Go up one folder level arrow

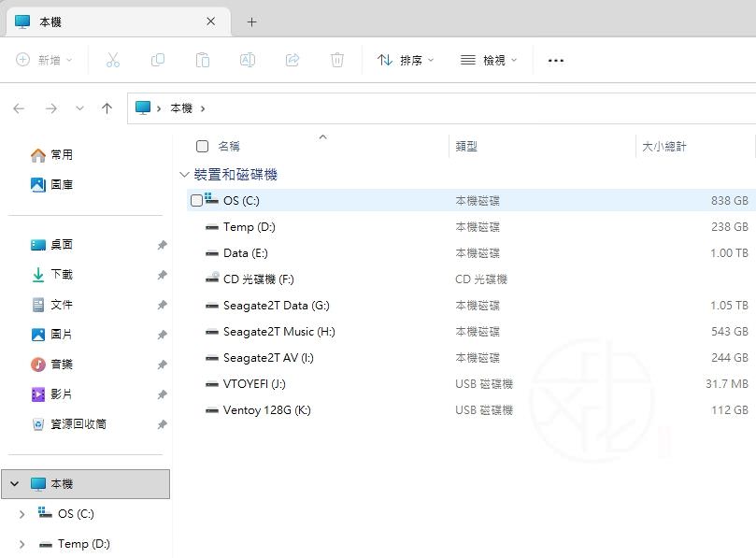point(107,108)
